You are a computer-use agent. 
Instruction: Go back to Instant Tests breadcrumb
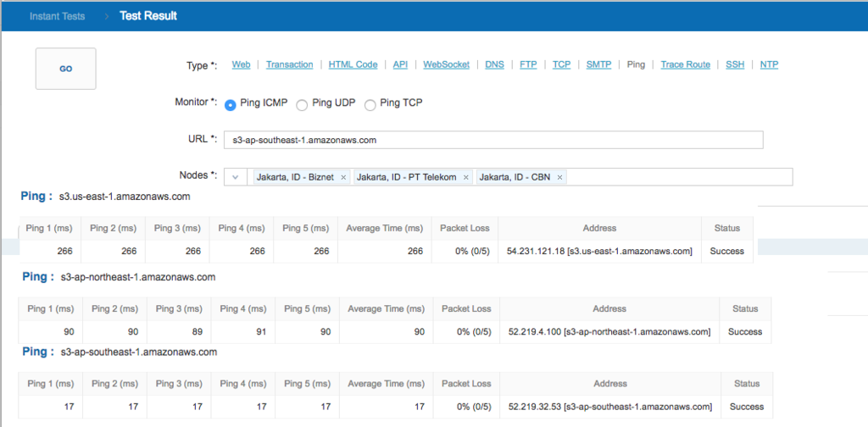tap(57, 16)
